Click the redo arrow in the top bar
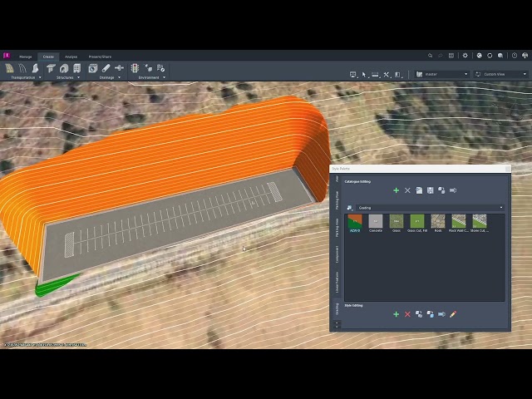The image size is (532, 399). pyautogui.click(x=441, y=56)
